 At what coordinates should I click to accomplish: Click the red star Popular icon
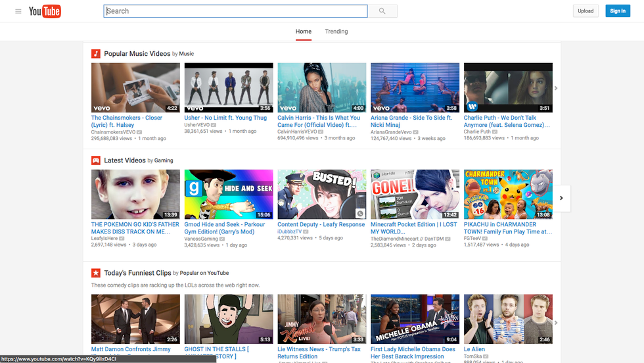tap(96, 273)
